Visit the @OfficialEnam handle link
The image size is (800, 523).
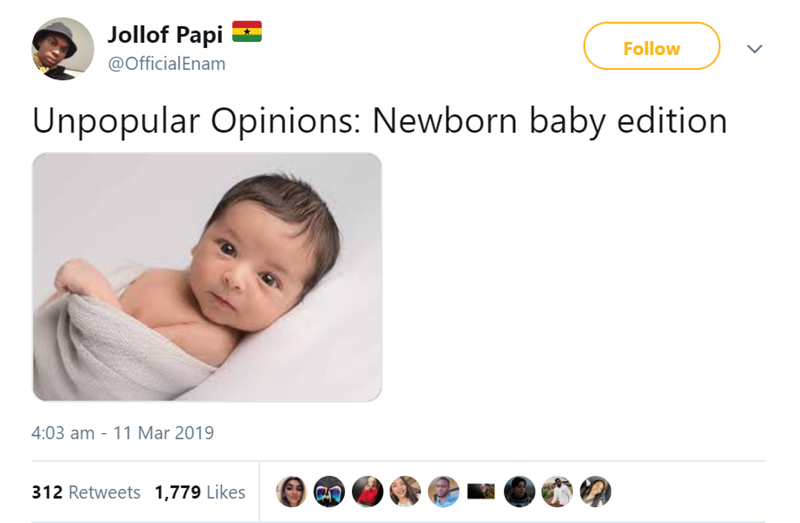point(166,63)
